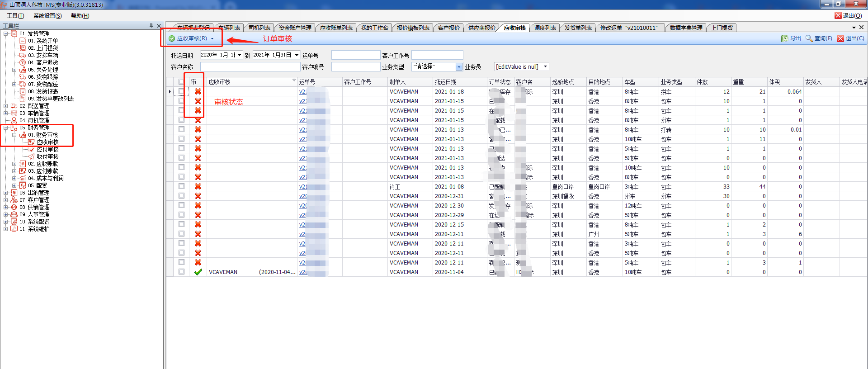Open the 业务类型 -请选择- dropdown
The width and height of the screenshot is (868, 369).
coord(459,67)
